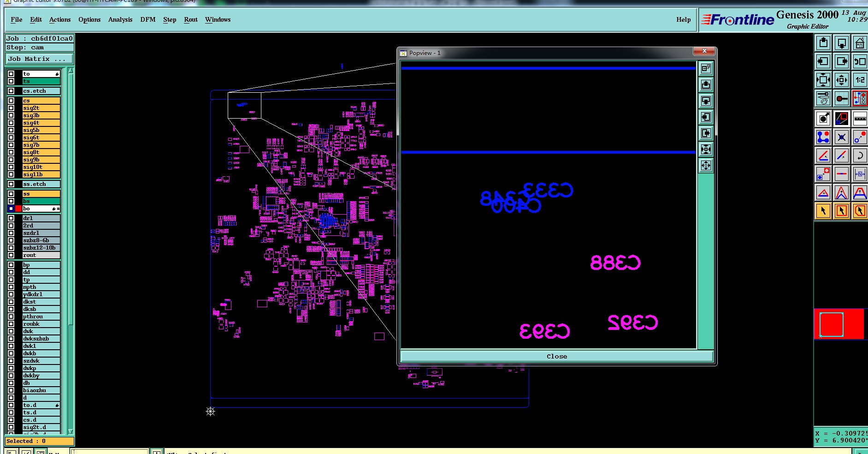Toggle checkbox for layer 'cs.etch'
This screenshot has height=454, width=868.
(x=11, y=91)
